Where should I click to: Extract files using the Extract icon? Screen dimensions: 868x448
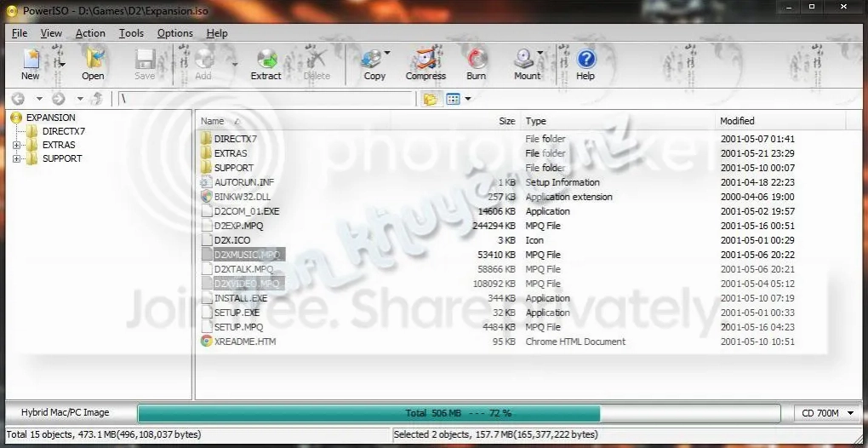point(267,58)
